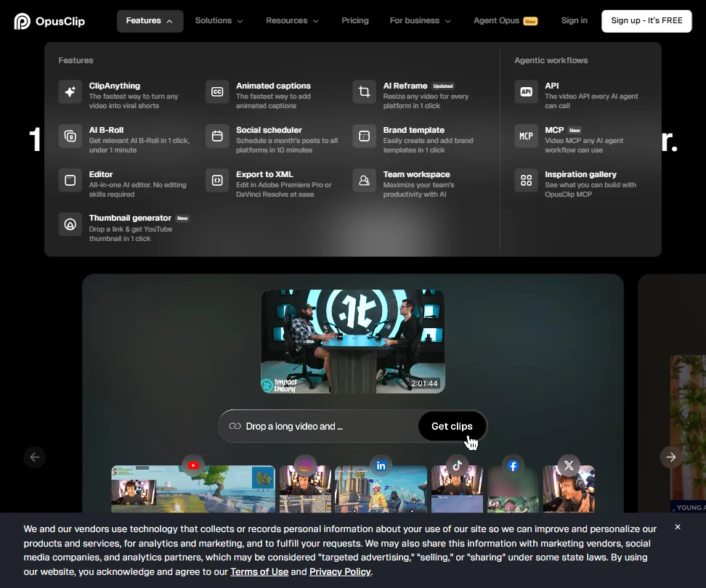Go to next carousel slide arrow
The width and height of the screenshot is (706, 588).
point(671,457)
